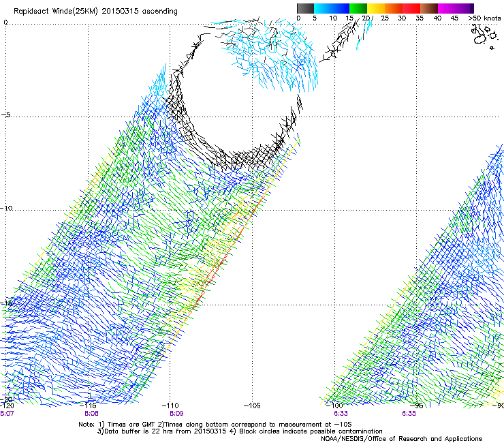
Task: Click the purple "8:09" time label
Action: tap(177, 414)
